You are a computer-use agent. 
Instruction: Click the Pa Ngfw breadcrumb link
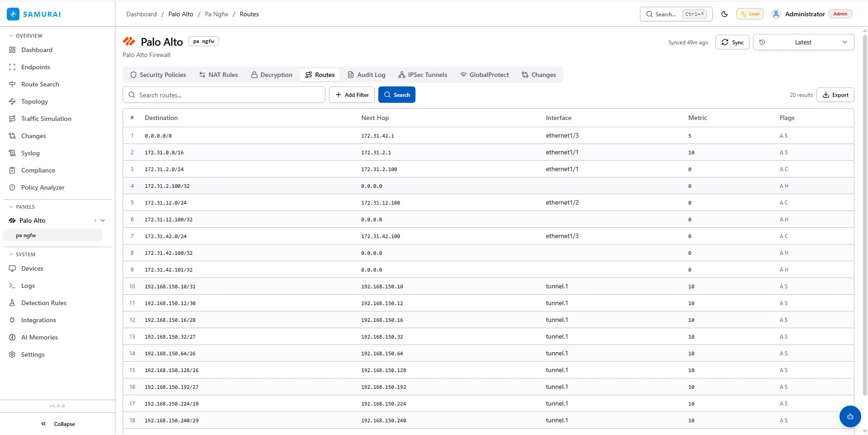pos(216,14)
